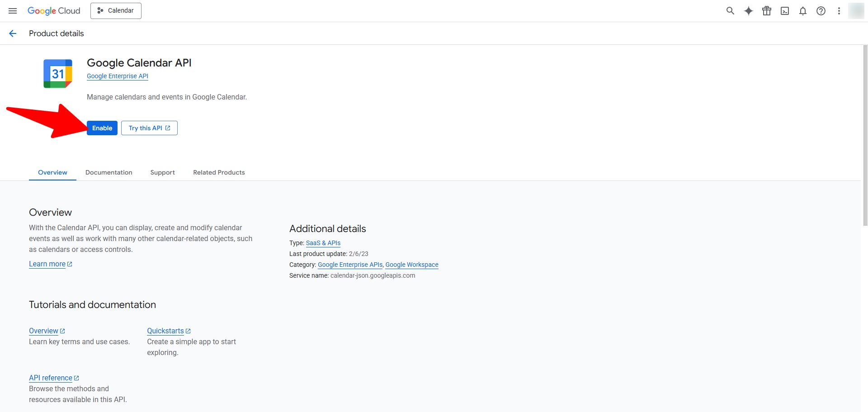Click the Product details page title
This screenshot has height=412, width=868.
(x=57, y=33)
